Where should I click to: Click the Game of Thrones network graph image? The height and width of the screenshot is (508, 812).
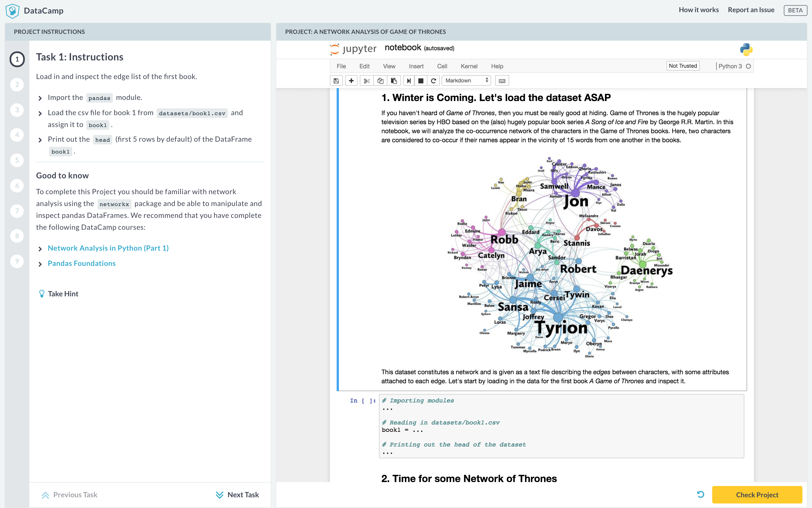tap(560, 257)
